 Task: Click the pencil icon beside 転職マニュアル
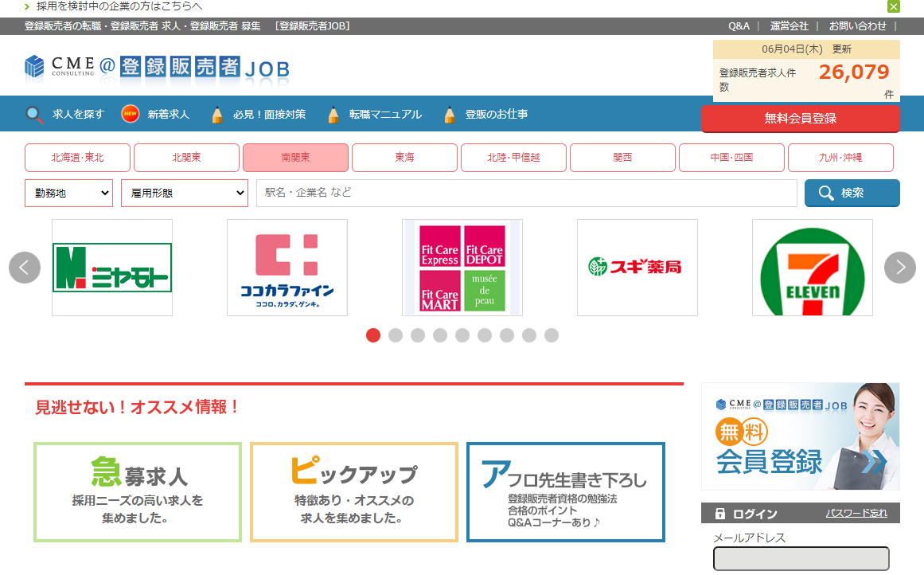point(333,115)
